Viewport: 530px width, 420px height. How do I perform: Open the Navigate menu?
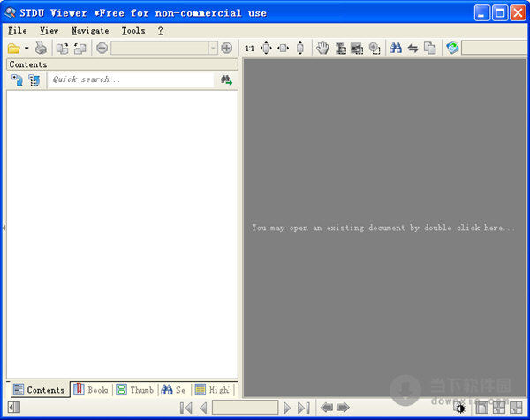point(90,31)
